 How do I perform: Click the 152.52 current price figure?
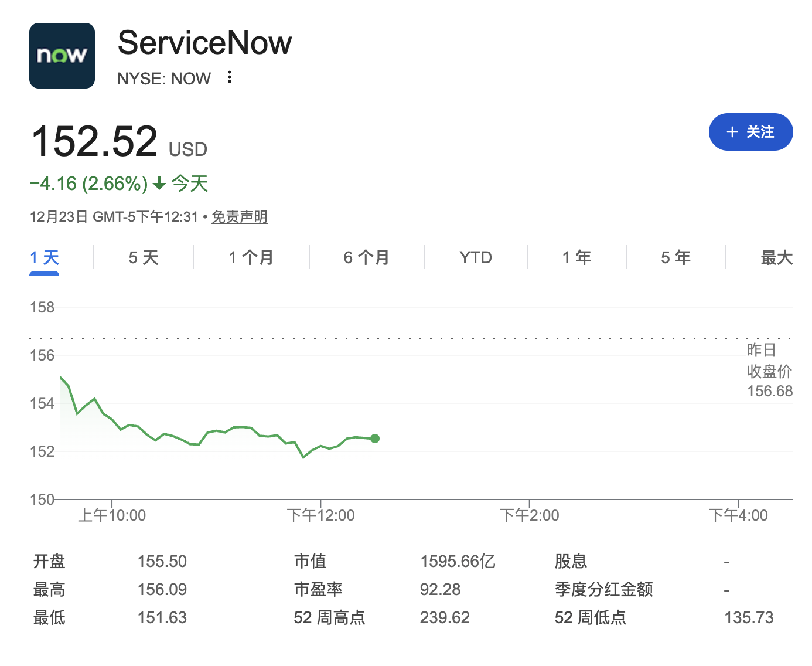[94, 141]
